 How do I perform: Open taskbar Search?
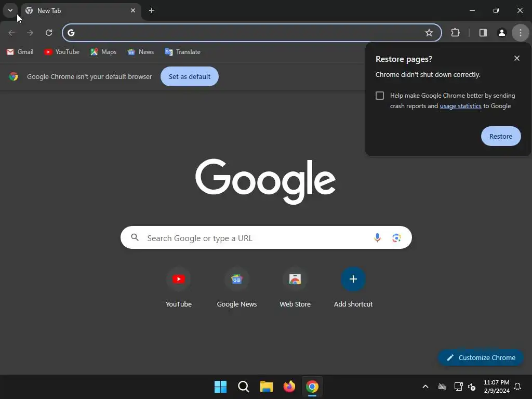(x=243, y=387)
